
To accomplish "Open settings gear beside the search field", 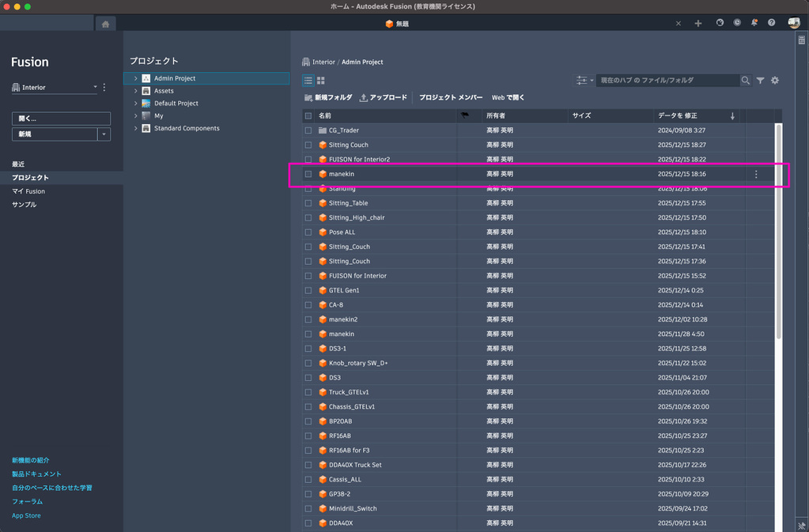I will pyautogui.click(x=775, y=81).
